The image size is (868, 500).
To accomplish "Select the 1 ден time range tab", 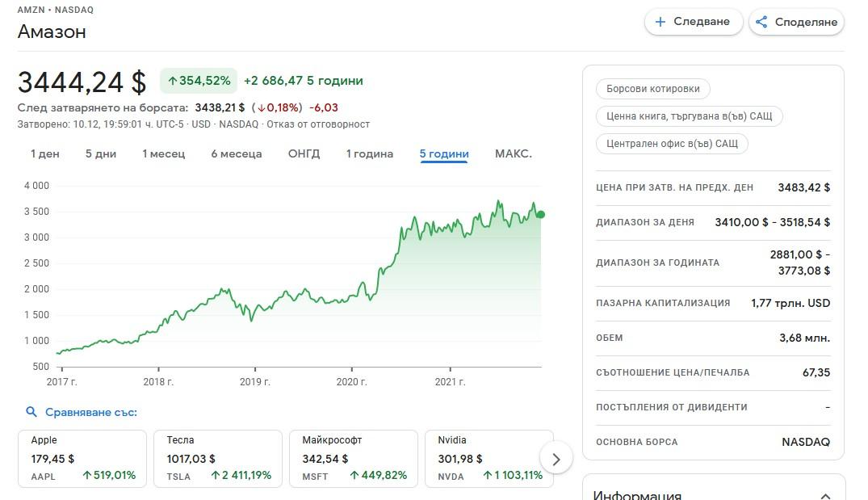I will [x=45, y=153].
